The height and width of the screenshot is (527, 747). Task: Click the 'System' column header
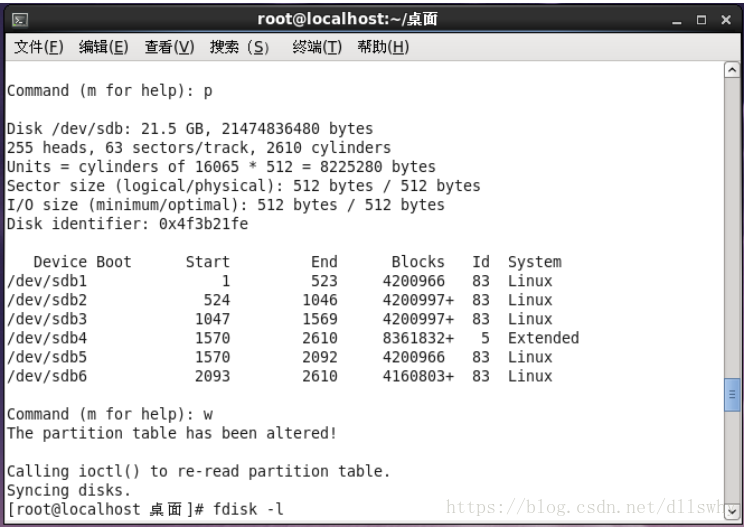pyautogui.click(x=535, y=262)
